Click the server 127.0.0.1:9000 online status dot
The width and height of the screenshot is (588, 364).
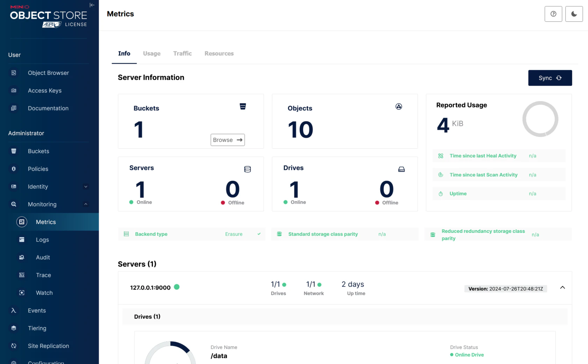tap(177, 287)
